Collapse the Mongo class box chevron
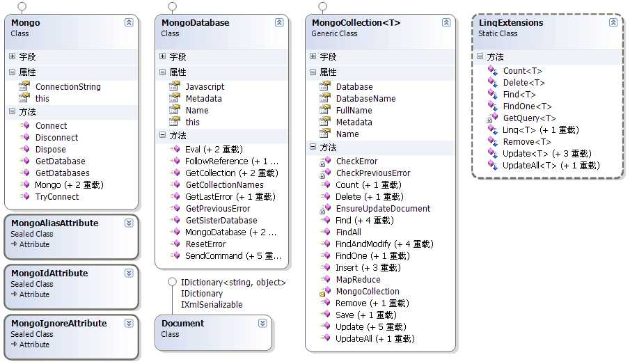Image resolution: width=630 pixels, height=364 pixels. pos(129,22)
